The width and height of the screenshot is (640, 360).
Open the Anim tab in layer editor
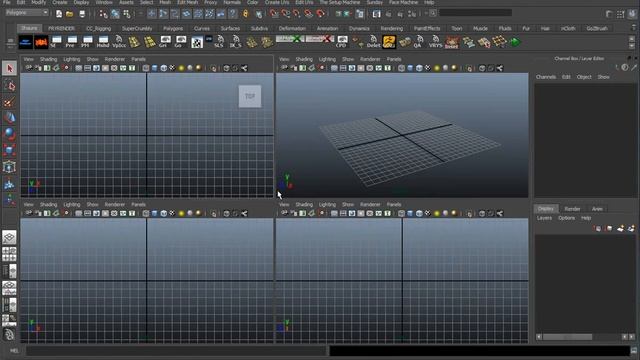coord(597,209)
